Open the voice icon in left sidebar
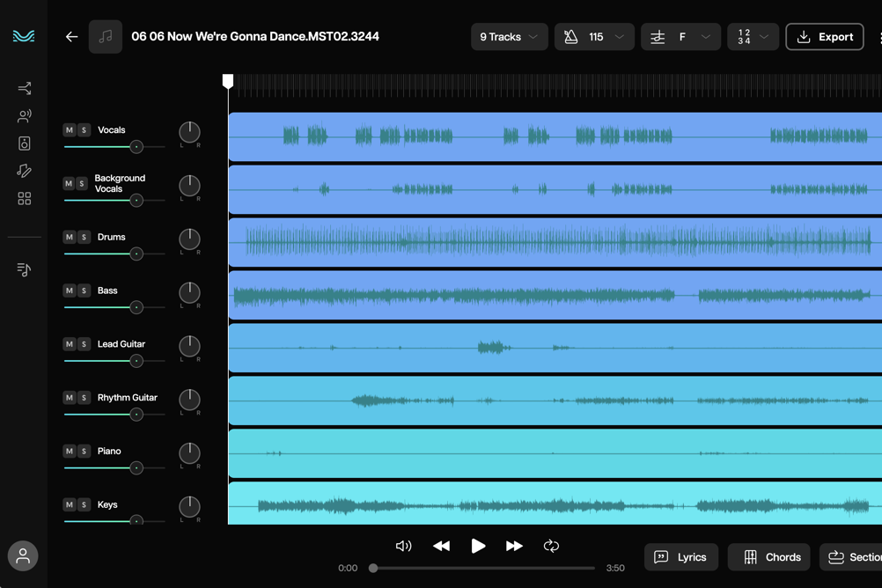 point(24,115)
